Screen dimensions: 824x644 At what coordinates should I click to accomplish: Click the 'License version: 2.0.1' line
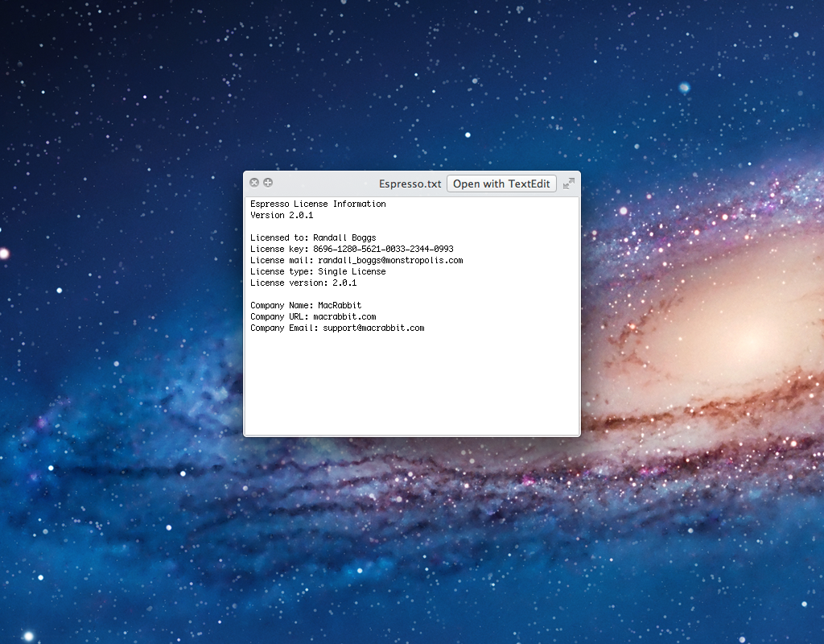303,283
